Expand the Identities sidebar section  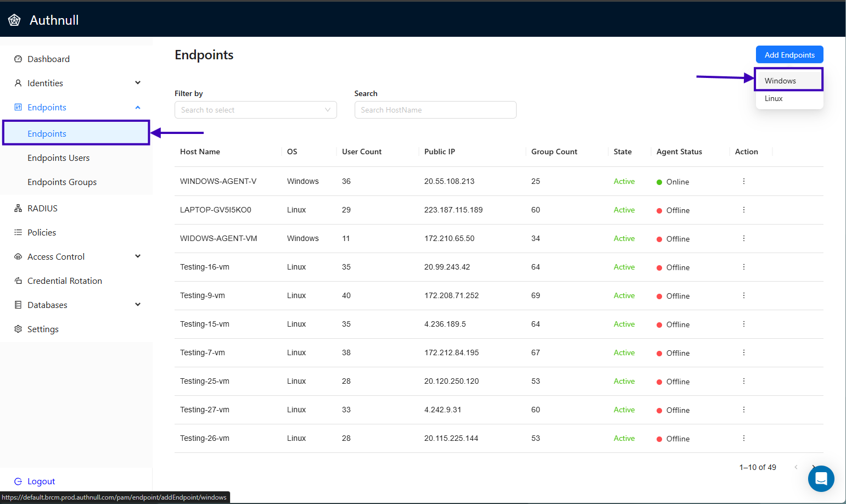pyautogui.click(x=138, y=83)
